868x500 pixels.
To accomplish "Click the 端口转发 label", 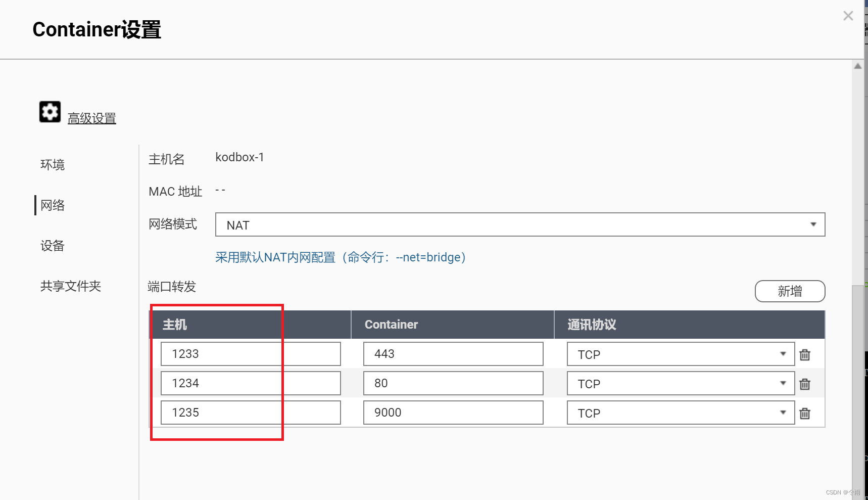I will point(172,287).
